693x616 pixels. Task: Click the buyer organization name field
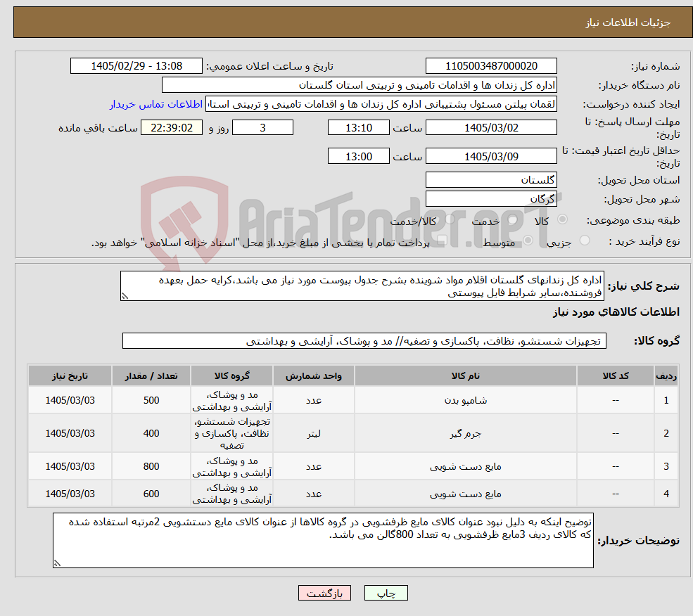[x=359, y=85]
